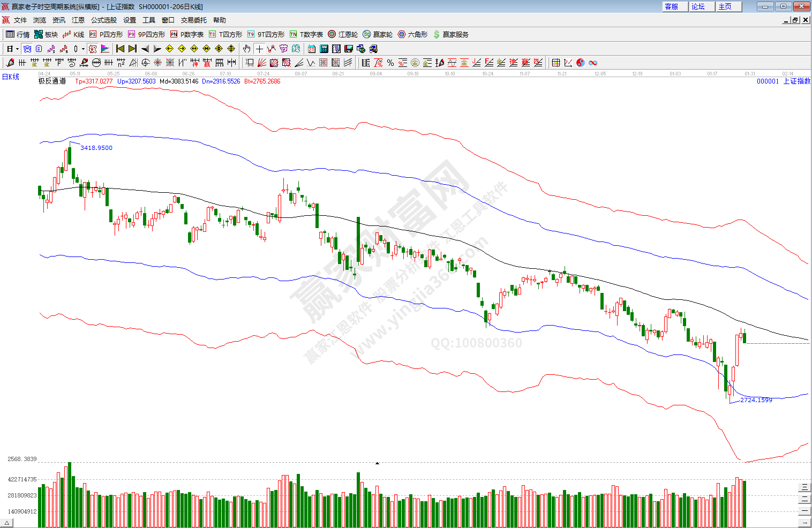The image size is (812, 528).
Task: Expand the 日 period dropdown arrow
Action: 17,49
